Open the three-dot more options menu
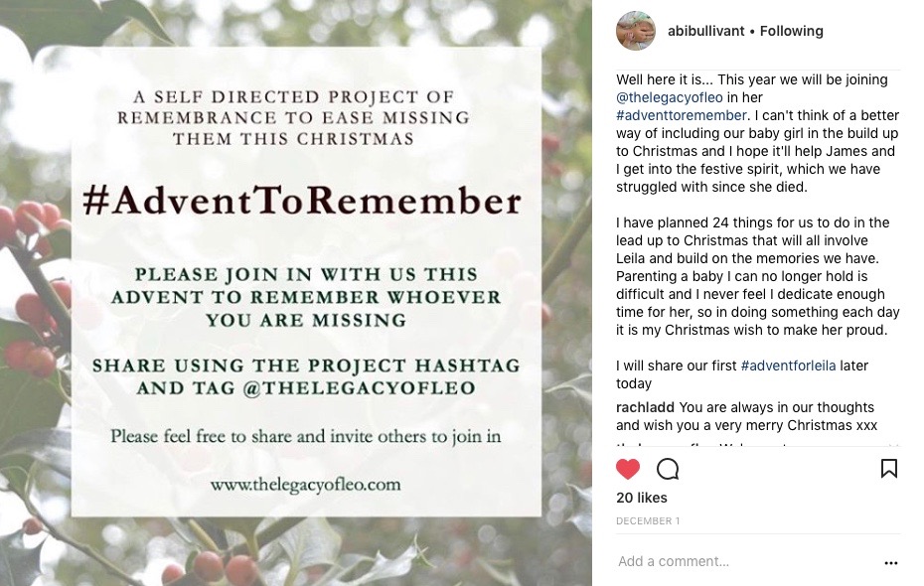 tap(890, 563)
